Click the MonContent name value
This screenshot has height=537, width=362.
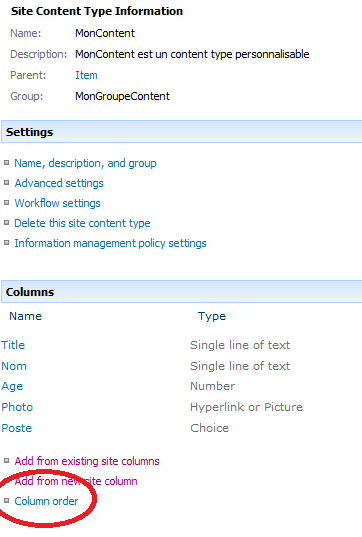point(105,33)
